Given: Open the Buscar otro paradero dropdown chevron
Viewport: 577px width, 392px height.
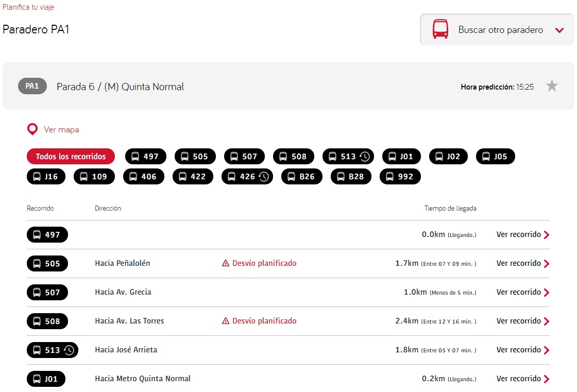Looking at the screenshot, I should coord(559,30).
